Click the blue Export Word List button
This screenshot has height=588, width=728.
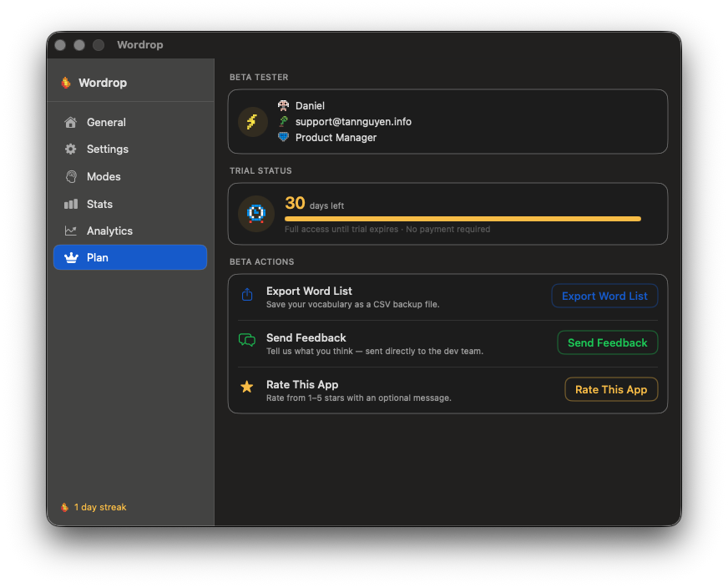click(604, 296)
